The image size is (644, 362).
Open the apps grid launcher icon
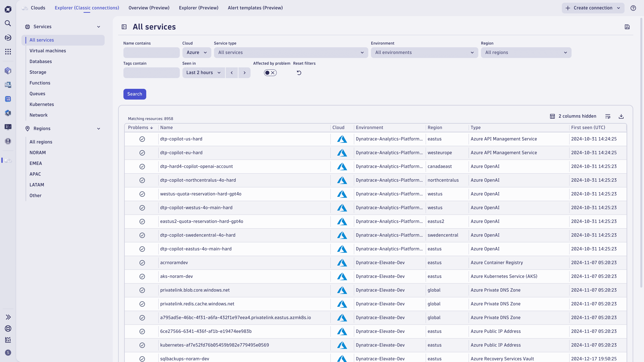pos(8,52)
